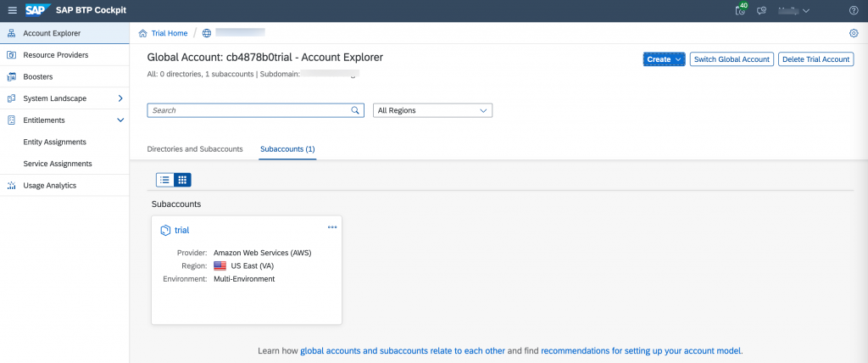Click the Usage Analytics sidebar icon
The width and height of the screenshot is (868, 363).
coord(11,186)
